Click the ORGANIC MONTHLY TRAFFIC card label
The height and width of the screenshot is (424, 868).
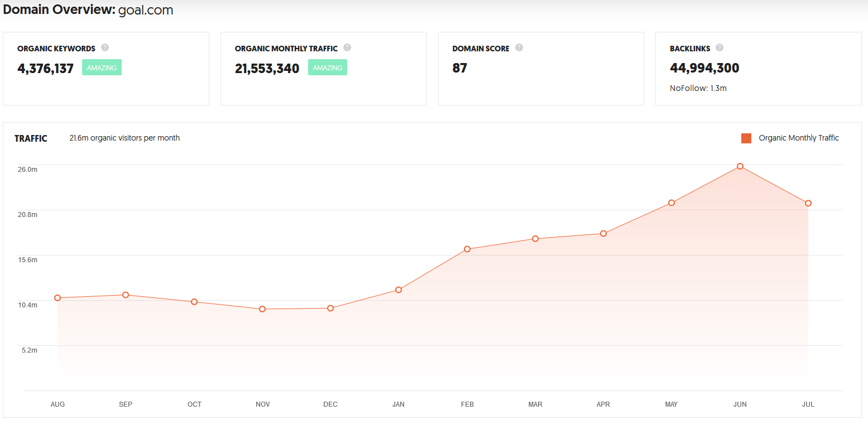tap(286, 49)
